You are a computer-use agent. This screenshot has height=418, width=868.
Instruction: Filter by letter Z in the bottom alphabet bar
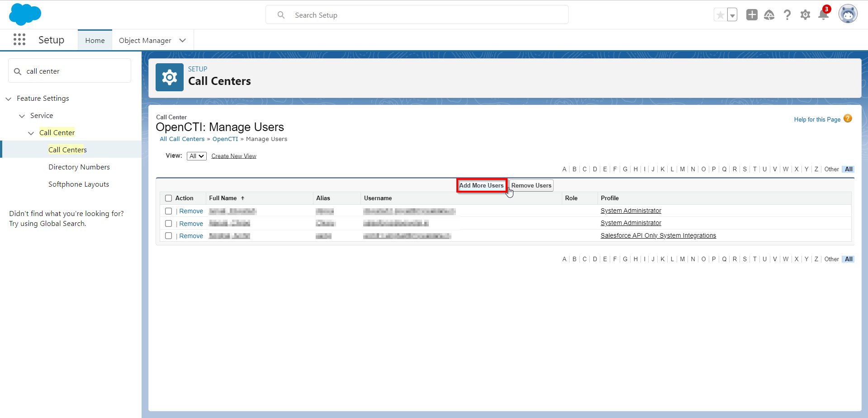pos(816,259)
